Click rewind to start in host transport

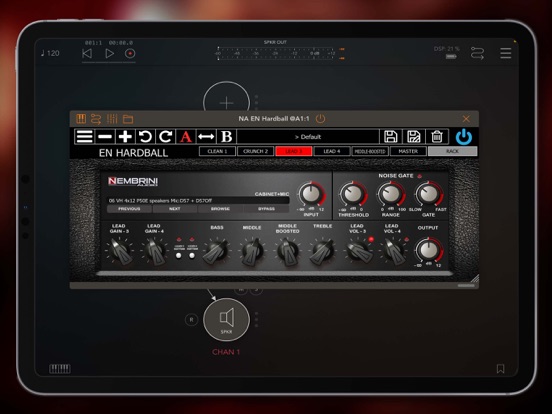pos(87,54)
